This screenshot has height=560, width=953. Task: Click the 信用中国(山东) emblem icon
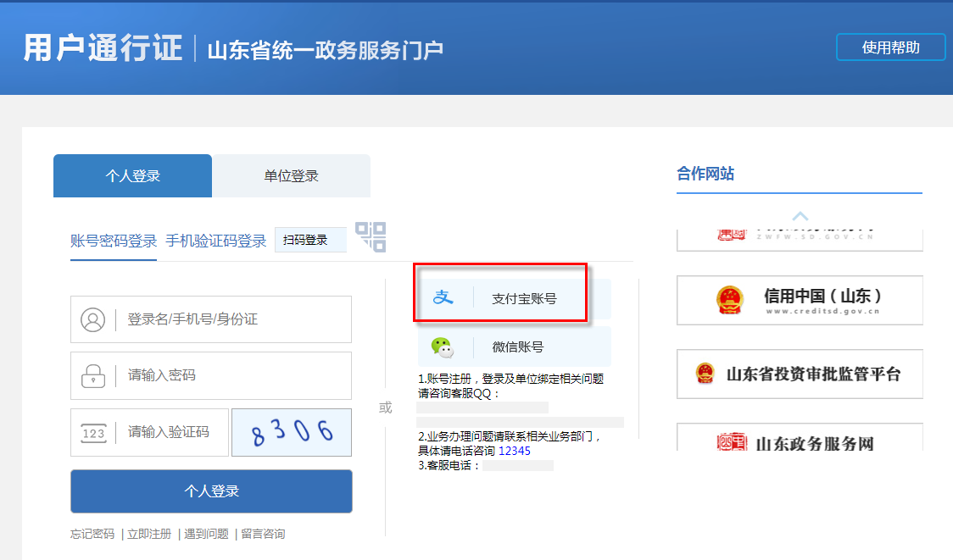[729, 300]
